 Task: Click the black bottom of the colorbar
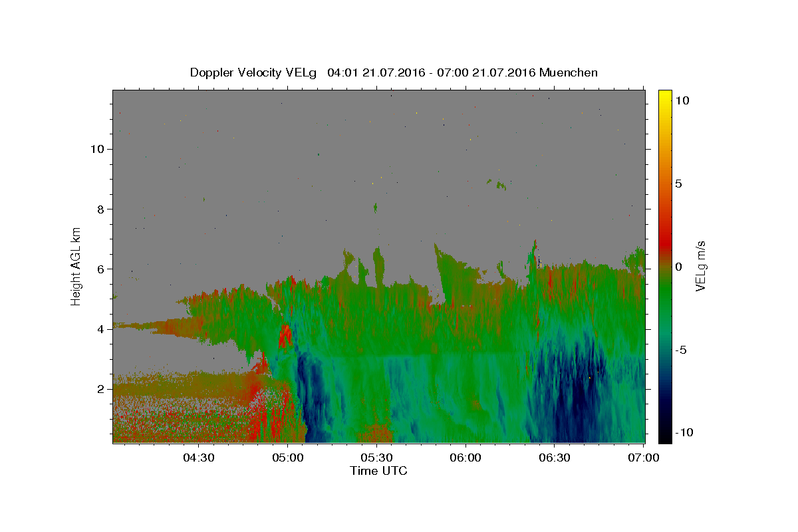click(x=664, y=438)
